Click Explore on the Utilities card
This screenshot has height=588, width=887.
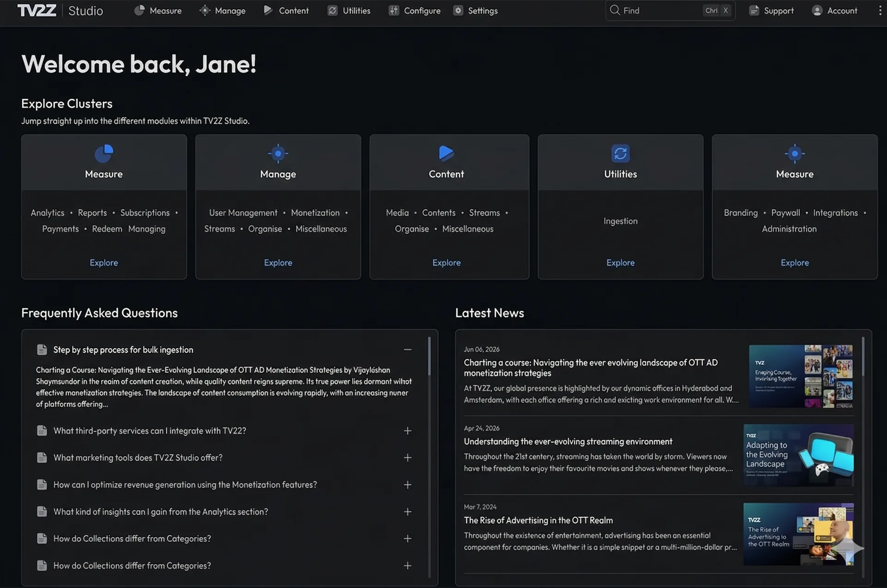tap(620, 262)
